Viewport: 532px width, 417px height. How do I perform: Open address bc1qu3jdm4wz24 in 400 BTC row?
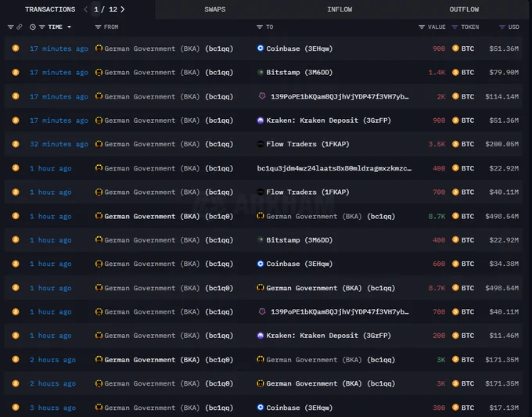[x=334, y=168]
